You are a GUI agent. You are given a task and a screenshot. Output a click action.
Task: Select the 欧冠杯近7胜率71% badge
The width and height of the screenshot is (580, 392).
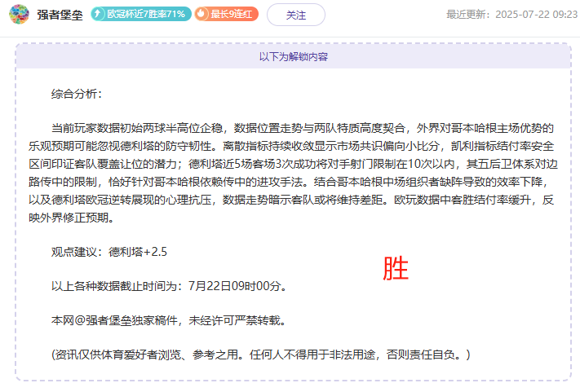(141, 14)
